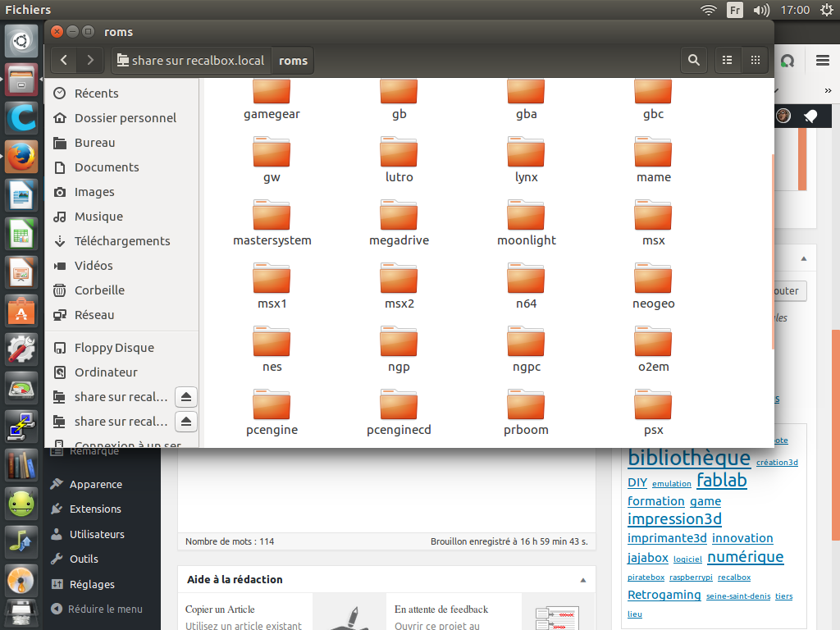Viewport: 840px width, 630px height.
Task: Eject the first share sur recal... mount
Action: 186,397
